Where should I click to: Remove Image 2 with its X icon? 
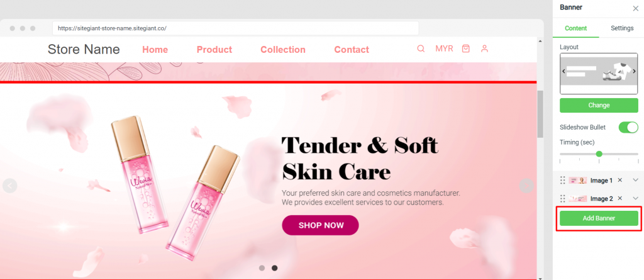[x=620, y=199]
